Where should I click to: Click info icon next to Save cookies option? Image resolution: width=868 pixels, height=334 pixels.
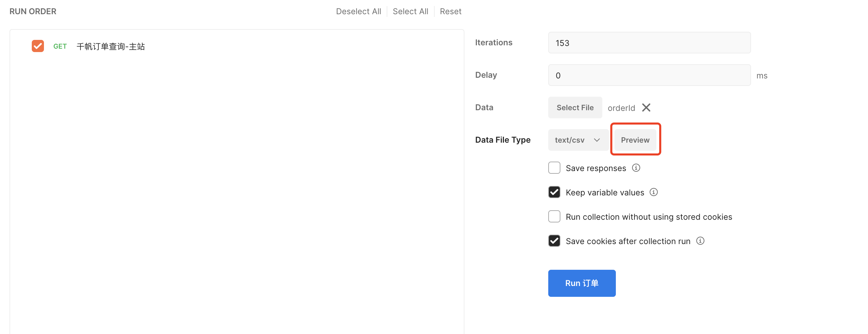click(700, 241)
